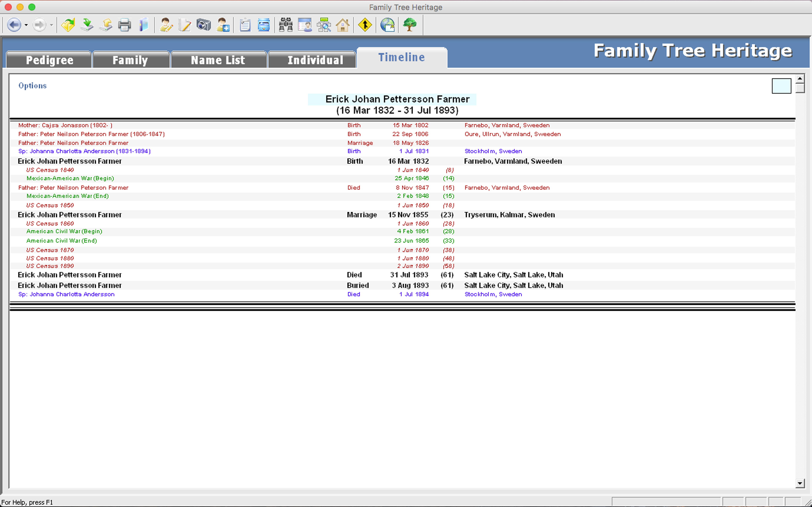Click the globe web search icon
This screenshot has height=507, width=812.
[x=387, y=25]
